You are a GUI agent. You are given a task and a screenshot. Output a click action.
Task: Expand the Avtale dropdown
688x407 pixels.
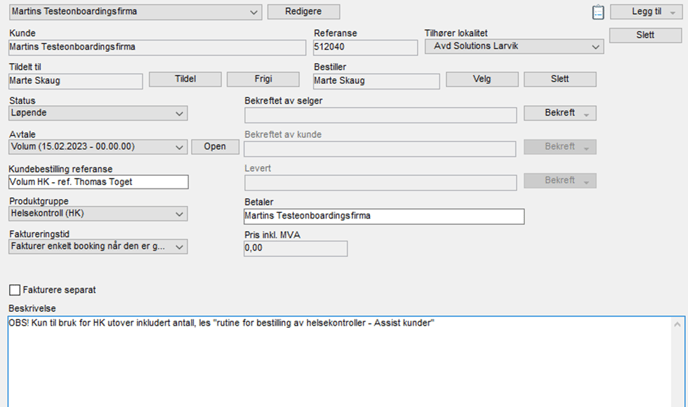pos(180,147)
